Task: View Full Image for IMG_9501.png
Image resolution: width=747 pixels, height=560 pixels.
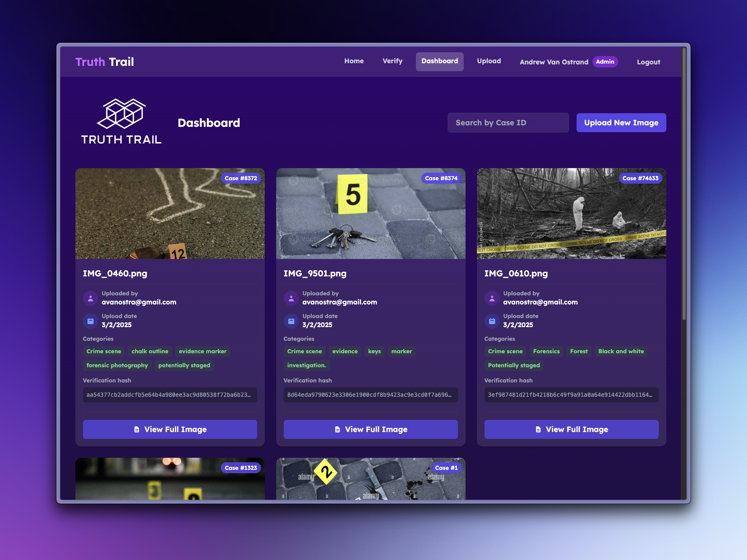Action: pos(370,429)
